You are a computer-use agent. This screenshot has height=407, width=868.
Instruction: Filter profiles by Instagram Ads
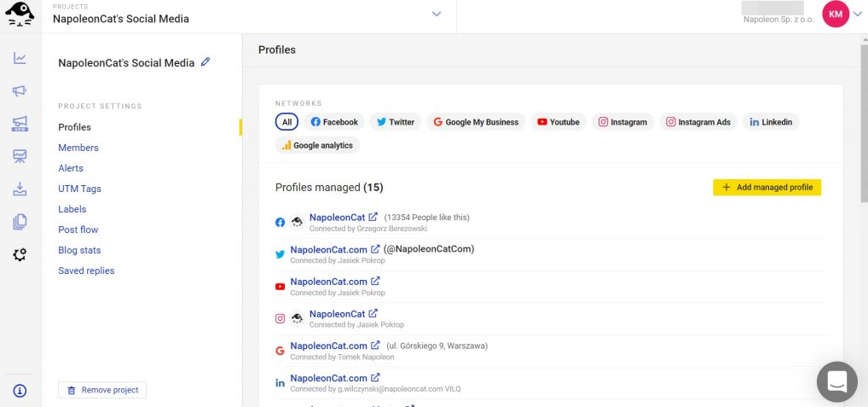tap(698, 122)
